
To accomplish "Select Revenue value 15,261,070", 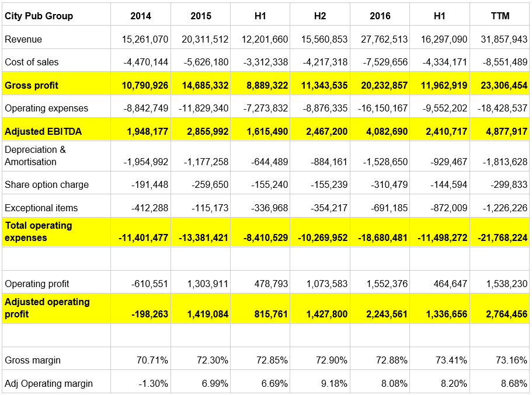I will tap(145, 39).
